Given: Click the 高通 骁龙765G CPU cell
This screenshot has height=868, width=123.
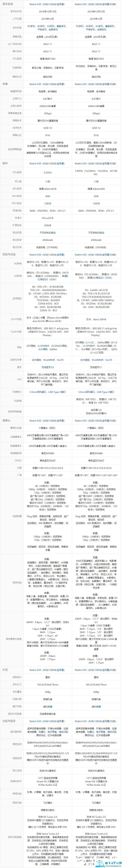Looking at the screenshot, I should 96,59.
